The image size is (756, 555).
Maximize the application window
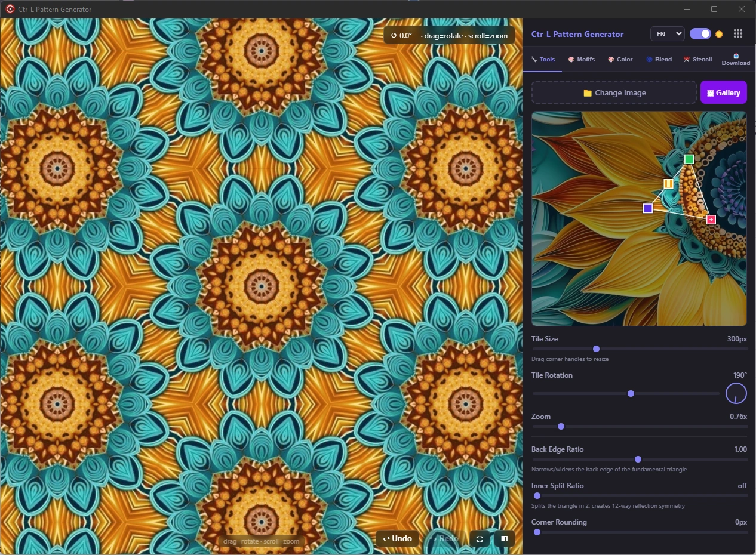point(714,9)
